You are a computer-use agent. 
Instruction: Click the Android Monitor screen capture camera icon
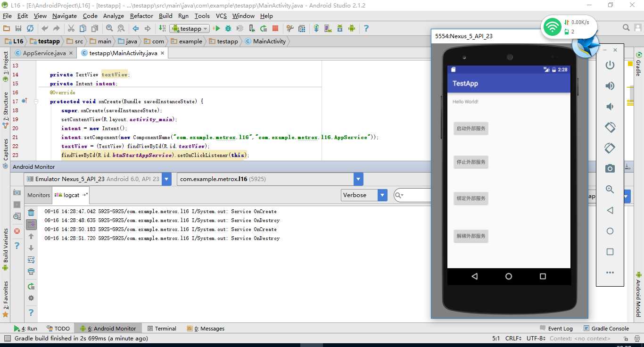coord(17,192)
